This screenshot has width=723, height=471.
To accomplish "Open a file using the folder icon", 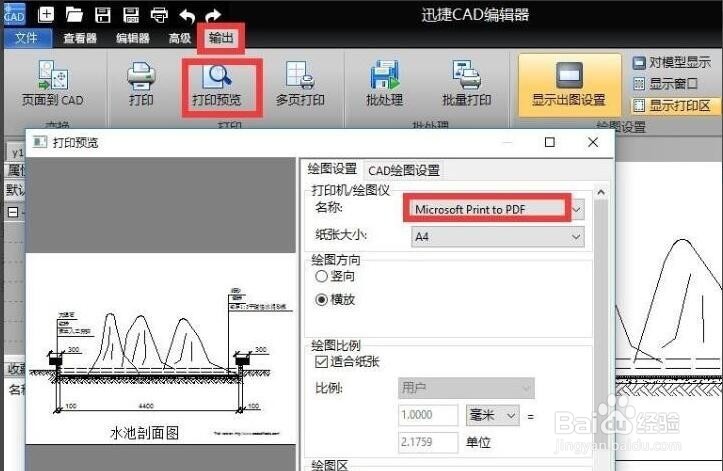I will pos(74,15).
